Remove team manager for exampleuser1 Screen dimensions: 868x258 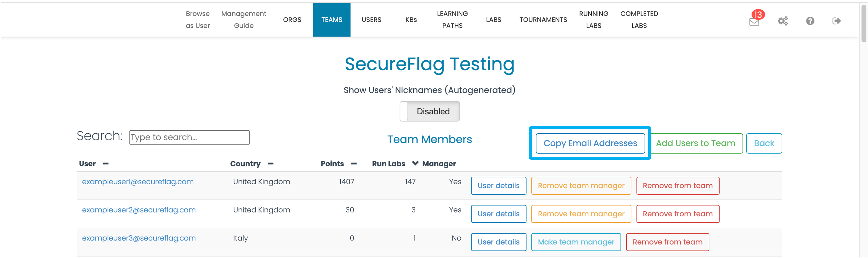tap(581, 186)
